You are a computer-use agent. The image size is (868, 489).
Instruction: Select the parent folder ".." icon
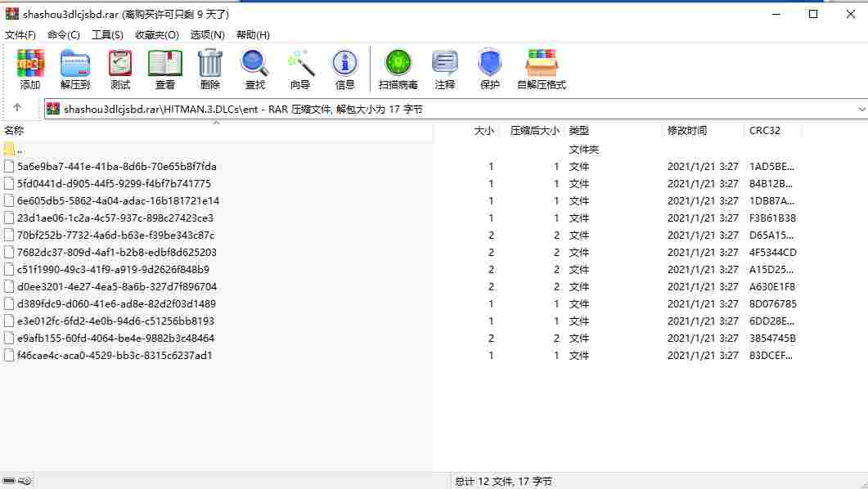9,150
